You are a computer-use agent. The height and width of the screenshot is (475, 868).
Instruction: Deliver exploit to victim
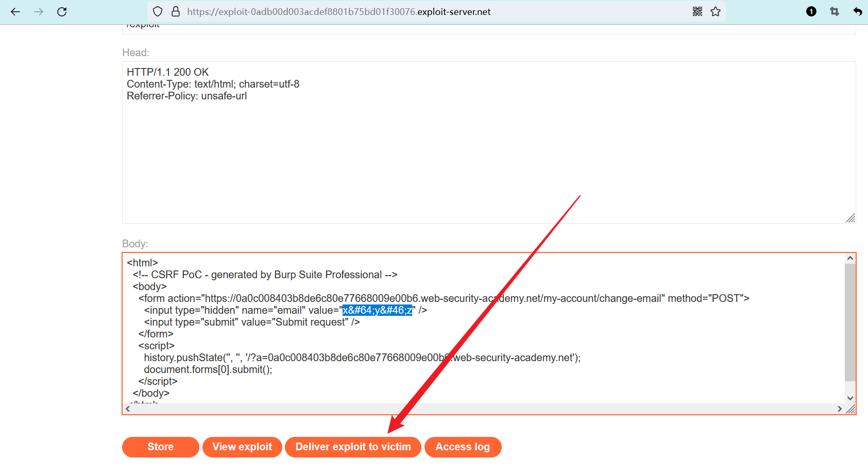353,447
